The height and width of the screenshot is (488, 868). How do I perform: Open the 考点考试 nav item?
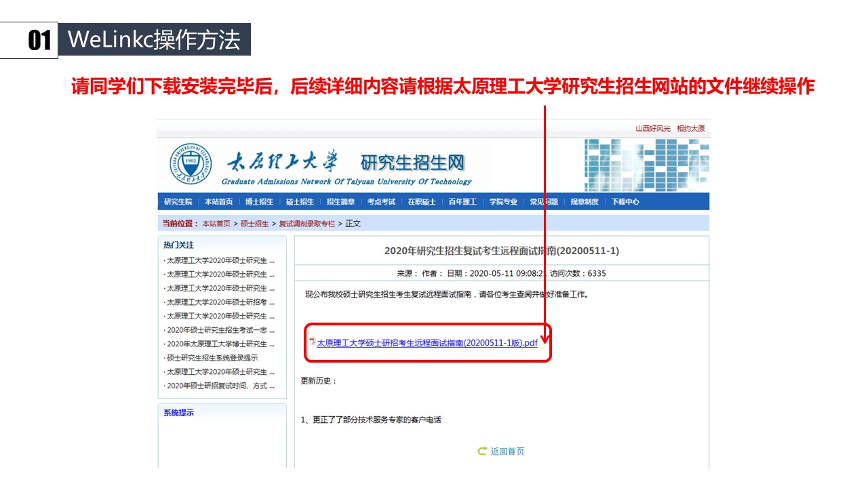[x=381, y=202]
